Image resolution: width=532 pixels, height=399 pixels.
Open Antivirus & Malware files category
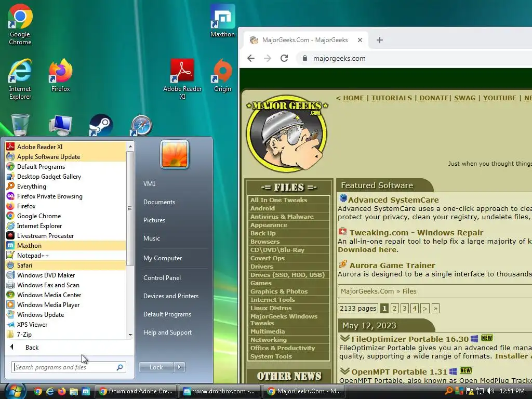(282, 217)
